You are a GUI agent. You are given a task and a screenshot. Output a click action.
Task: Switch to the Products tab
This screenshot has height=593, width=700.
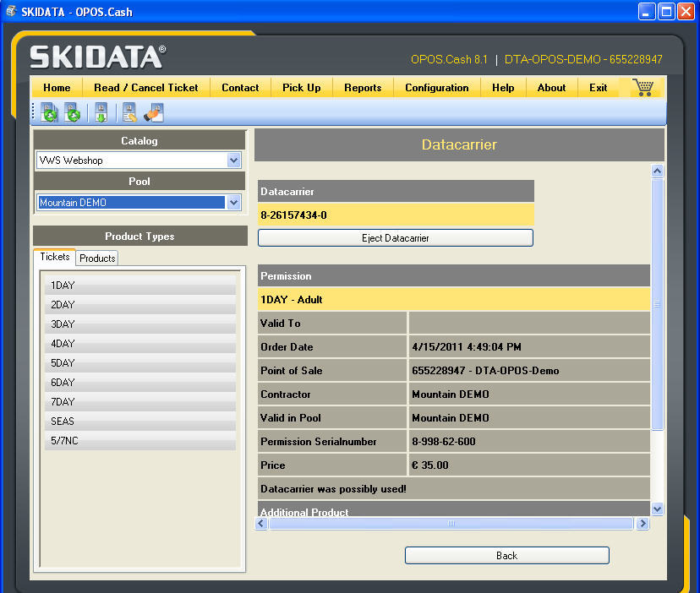click(x=97, y=258)
